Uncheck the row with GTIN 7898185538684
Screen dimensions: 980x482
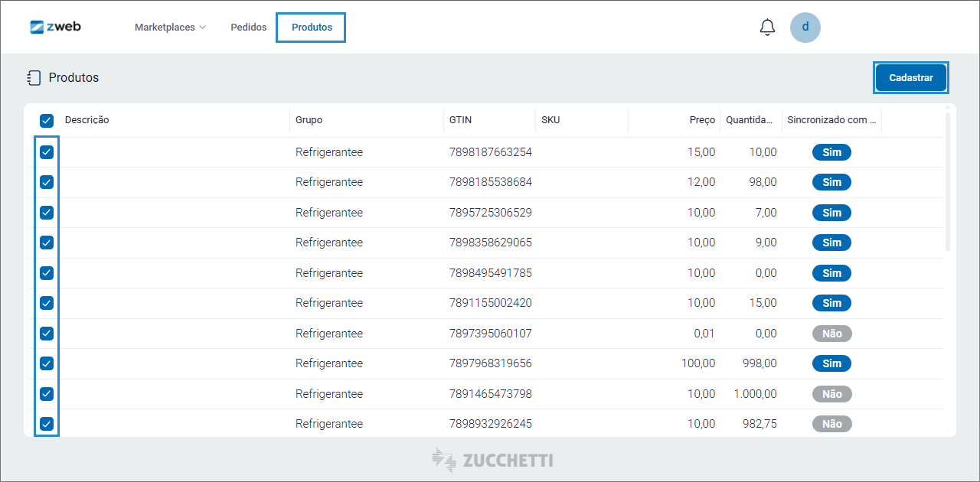tap(47, 182)
